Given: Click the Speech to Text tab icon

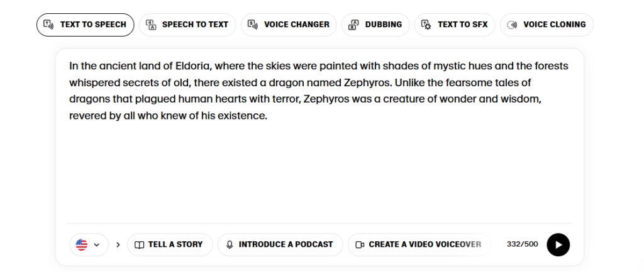Looking at the screenshot, I should tap(151, 25).
